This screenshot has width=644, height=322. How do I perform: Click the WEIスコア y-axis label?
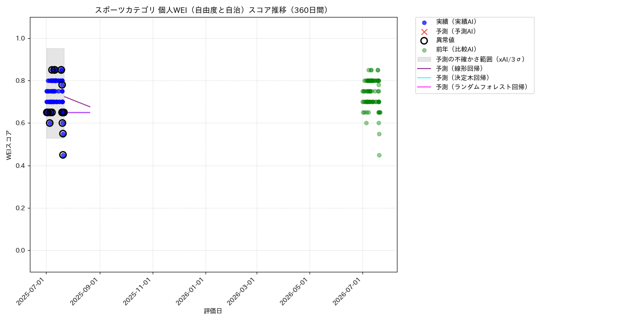point(9,145)
